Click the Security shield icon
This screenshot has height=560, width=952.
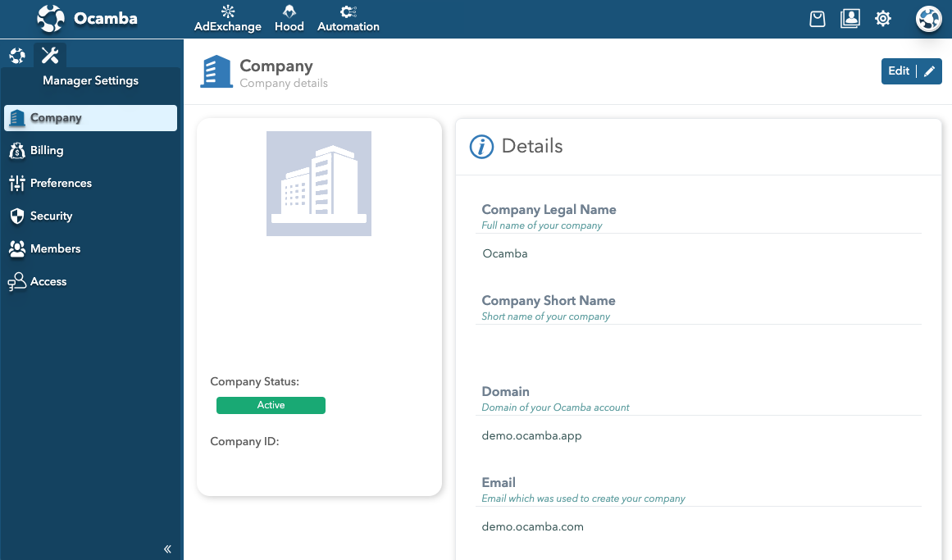coord(17,216)
